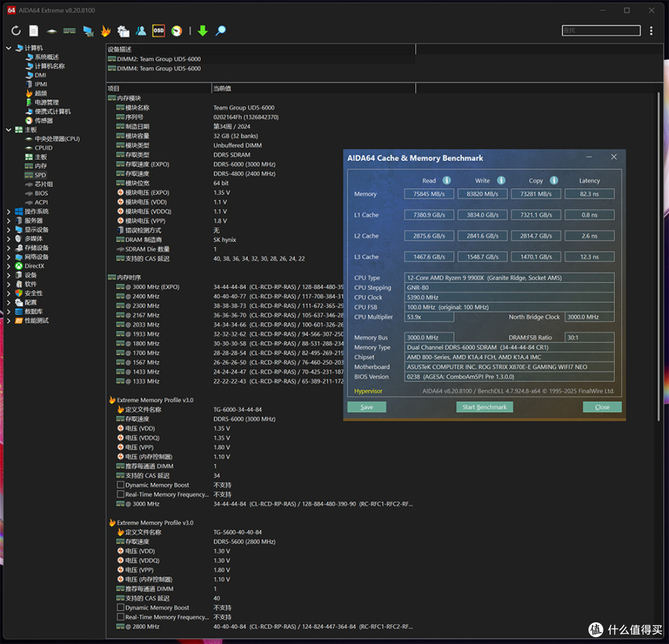Click the CPU Type field in benchmark dialog
This screenshot has width=669, height=644.
pos(509,277)
